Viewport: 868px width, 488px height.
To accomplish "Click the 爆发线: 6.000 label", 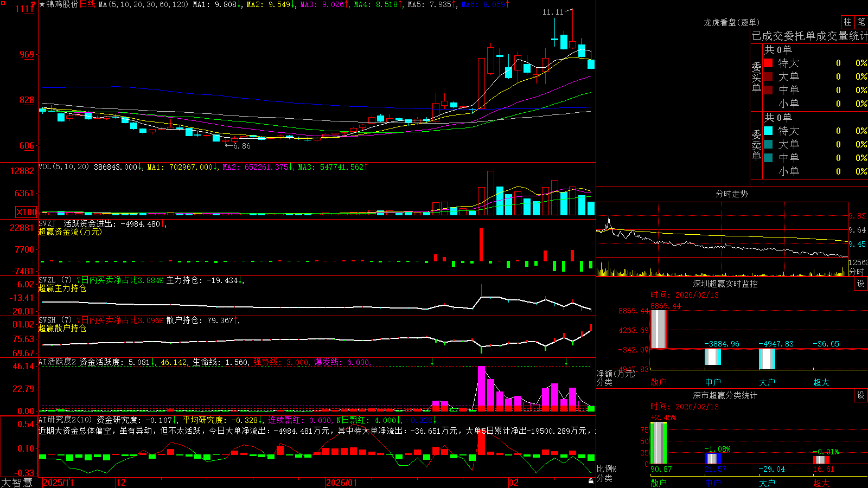I will [342, 362].
